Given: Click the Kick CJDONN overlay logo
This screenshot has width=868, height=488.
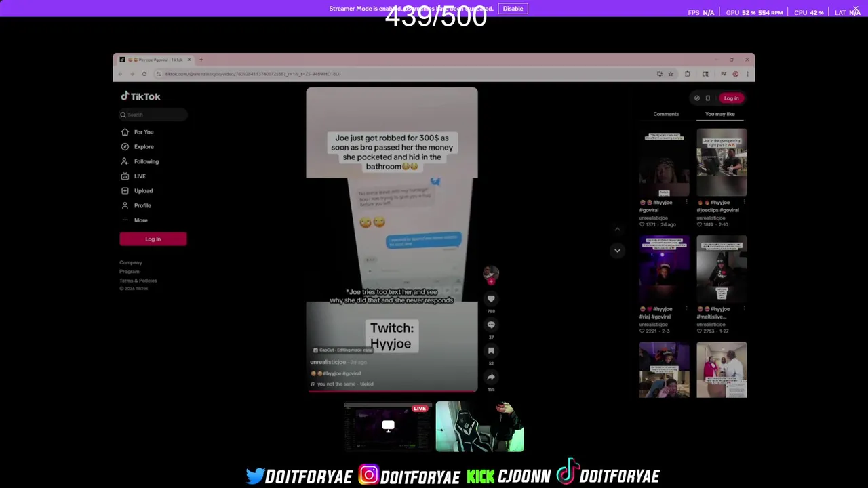Looking at the screenshot, I should point(480,476).
